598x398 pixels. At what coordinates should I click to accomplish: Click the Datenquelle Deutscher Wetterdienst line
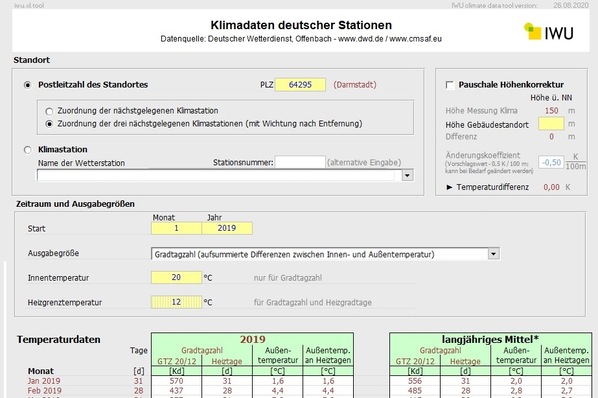pos(301,39)
